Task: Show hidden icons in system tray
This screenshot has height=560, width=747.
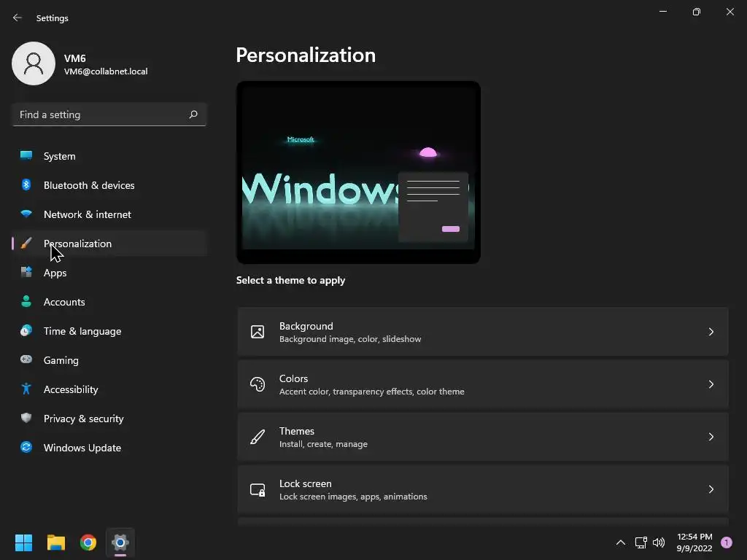Action: 621,542
